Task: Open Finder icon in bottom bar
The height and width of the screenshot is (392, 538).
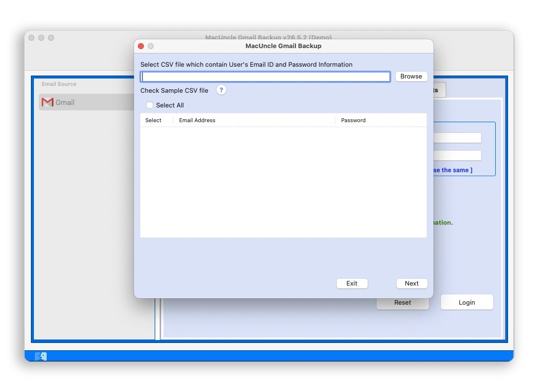Action: click(x=41, y=356)
